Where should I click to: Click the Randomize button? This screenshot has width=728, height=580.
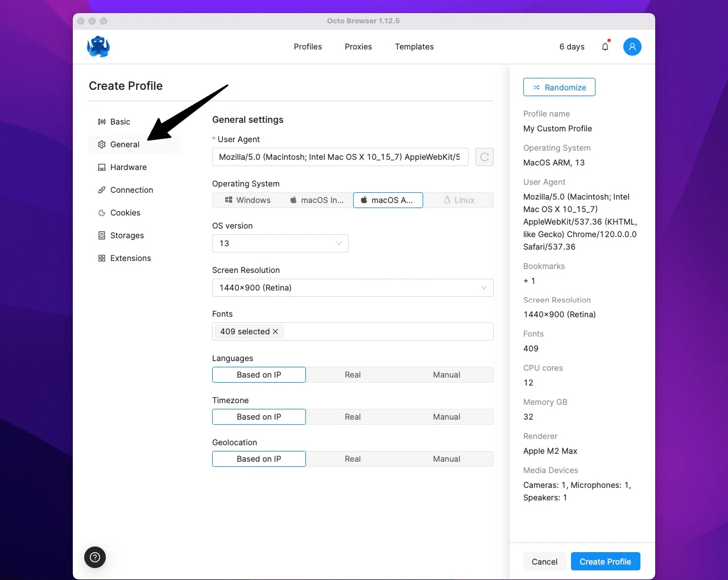click(x=559, y=87)
